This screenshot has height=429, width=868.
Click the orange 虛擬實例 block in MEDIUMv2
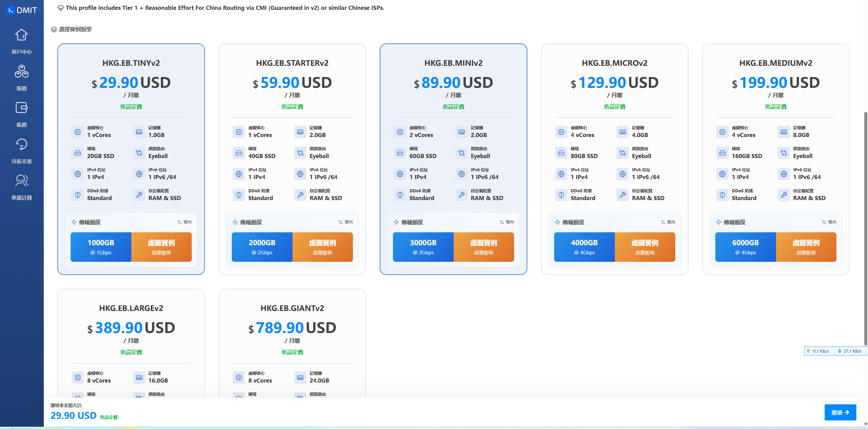click(x=806, y=247)
